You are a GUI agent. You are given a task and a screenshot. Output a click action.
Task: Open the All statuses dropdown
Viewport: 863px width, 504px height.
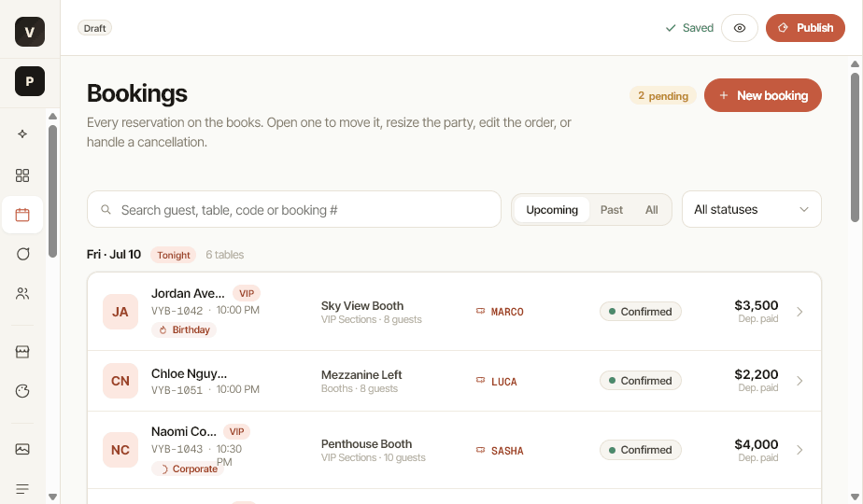(751, 209)
